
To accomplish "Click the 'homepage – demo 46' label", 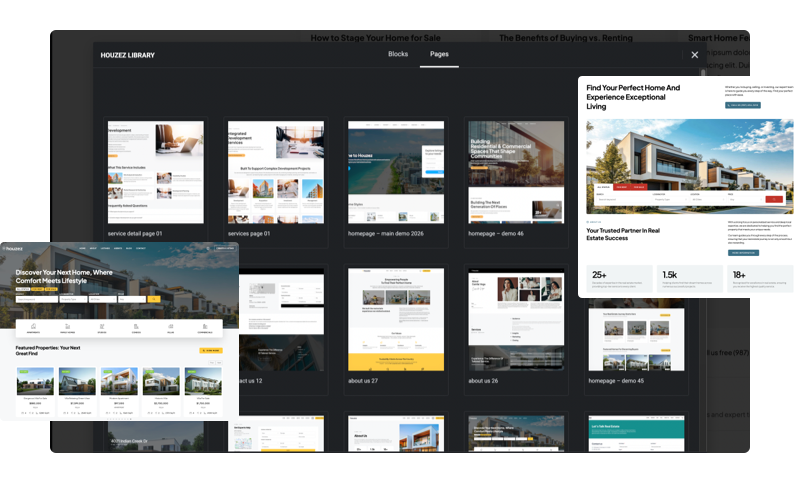I will pos(496,233).
